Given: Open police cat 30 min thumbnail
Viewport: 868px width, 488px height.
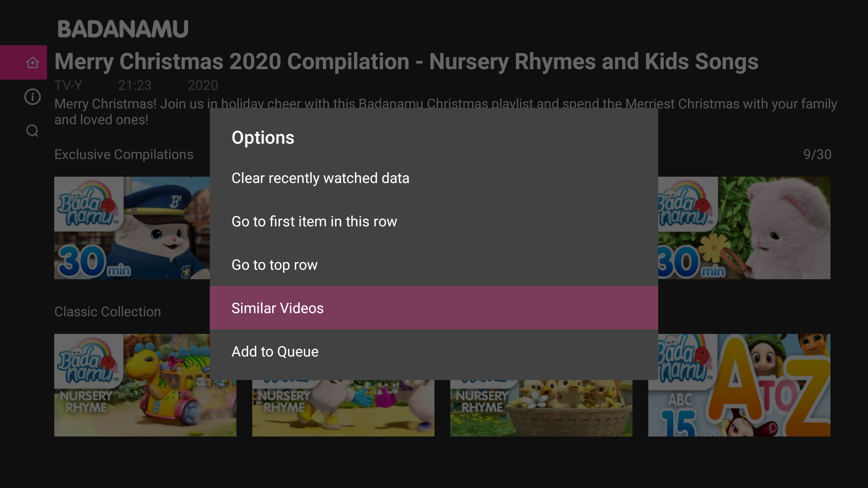Looking at the screenshot, I should (132, 228).
